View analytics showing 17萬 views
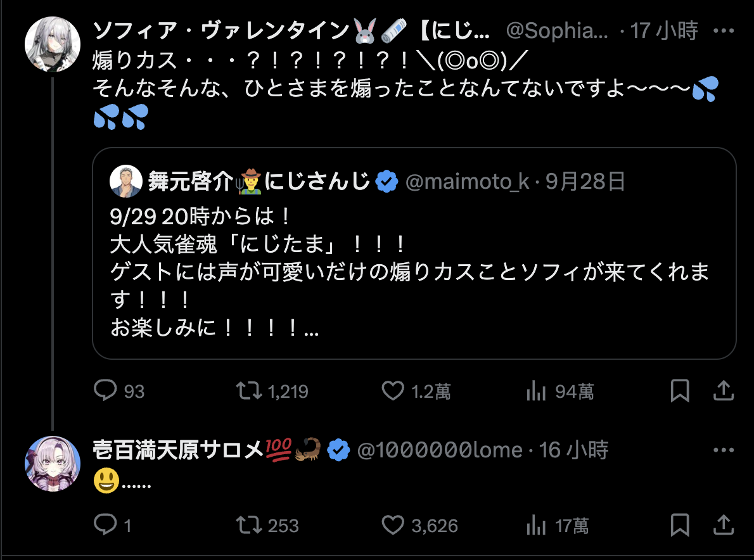This screenshot has height=560, width=754. pos(536,525)
